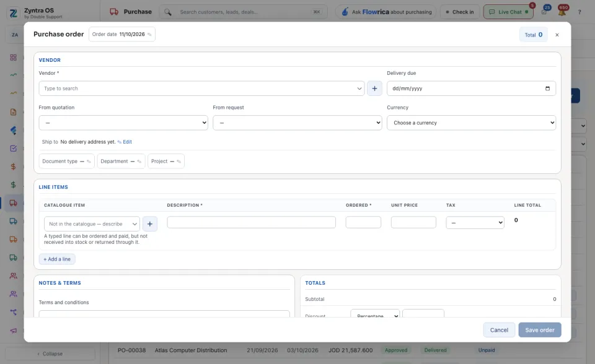This screenshot has width=595, height=364.
Task: Open the Choose a currency dropdown
Action: pyautogui.click(x=471, y=123)
